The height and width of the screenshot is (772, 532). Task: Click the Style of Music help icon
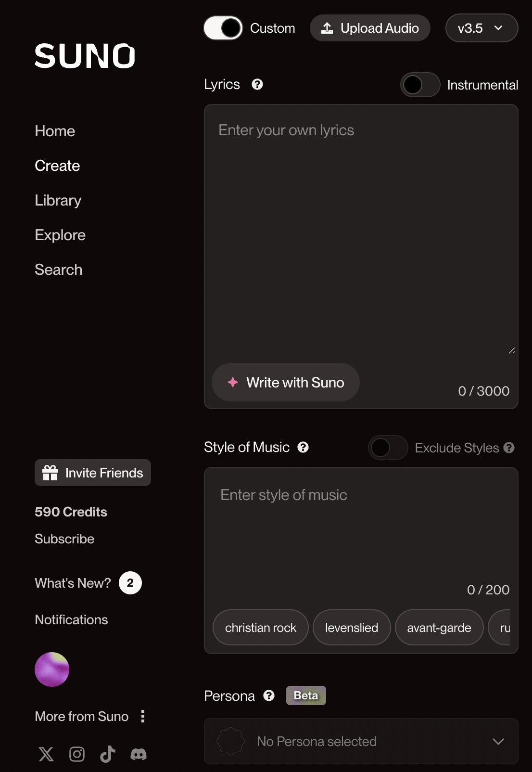click(x=303, y=447)
